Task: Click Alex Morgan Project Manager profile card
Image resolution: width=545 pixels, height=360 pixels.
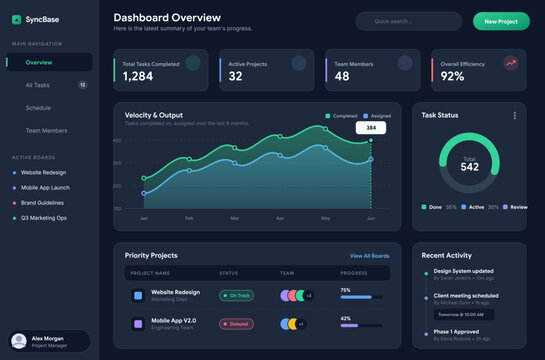Action: [x=49, y=341]
